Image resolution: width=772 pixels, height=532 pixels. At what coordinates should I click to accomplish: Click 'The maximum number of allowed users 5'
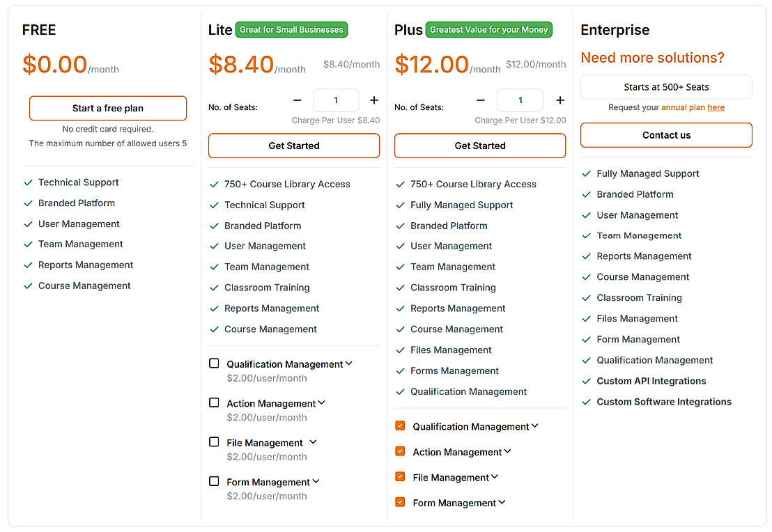108,143
